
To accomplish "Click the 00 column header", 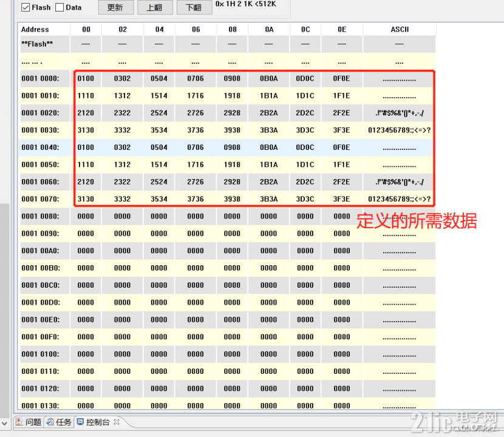I will [x=86, y=29].
